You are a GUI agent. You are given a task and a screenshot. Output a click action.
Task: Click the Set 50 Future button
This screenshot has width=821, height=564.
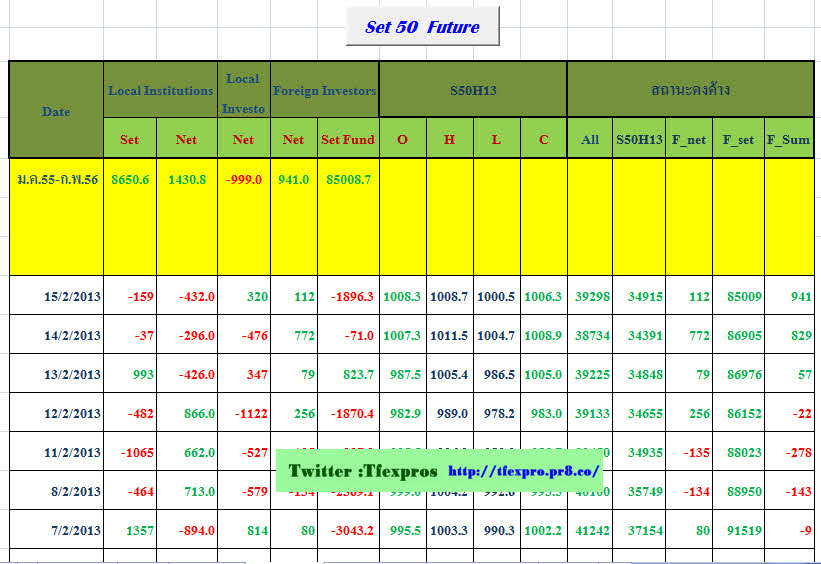pos(422,27)
